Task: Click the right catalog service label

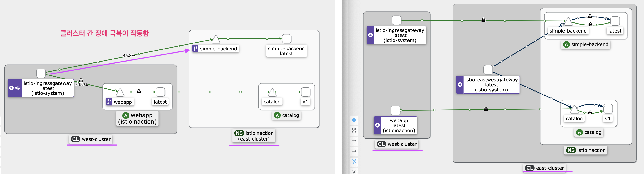Action: (574, 119)
